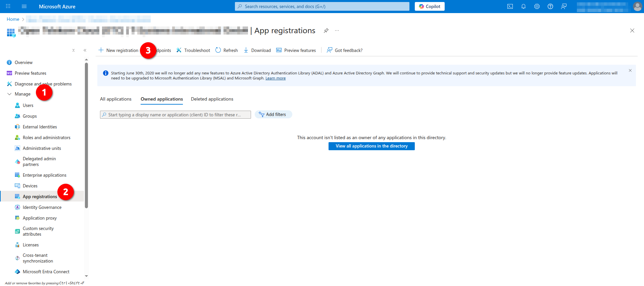Open the notifications bell
This screenshot has height=286, width=644.
click(523, 6)
